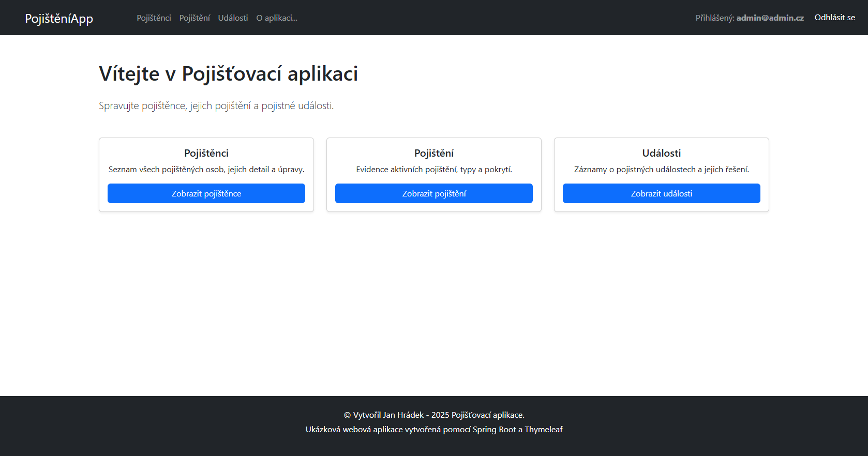Go to Pojištění in the navbar
Viewport: 868px width, 456px height.
pos(194,18)
